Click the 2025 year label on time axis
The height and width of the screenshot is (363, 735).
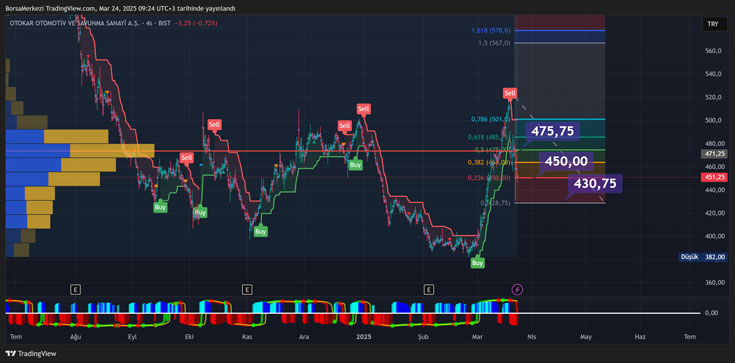(364, 337)
